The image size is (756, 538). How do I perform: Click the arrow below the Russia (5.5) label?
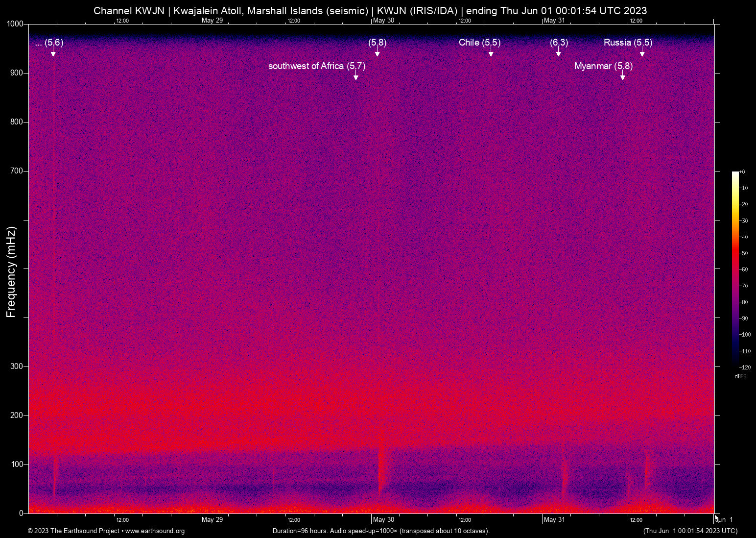coord(642,53)
